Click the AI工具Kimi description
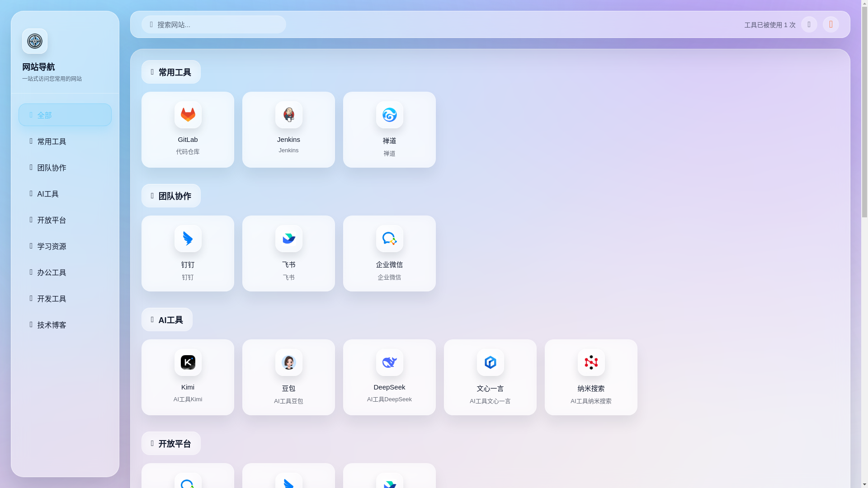868x488 pixels. pos(188,399)
